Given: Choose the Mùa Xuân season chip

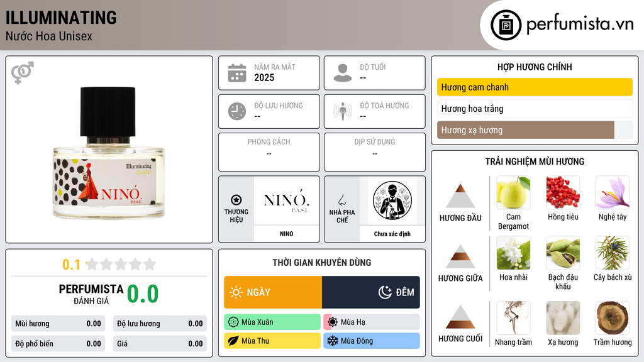Looking at the screenshot, I should tap(272, 322).
